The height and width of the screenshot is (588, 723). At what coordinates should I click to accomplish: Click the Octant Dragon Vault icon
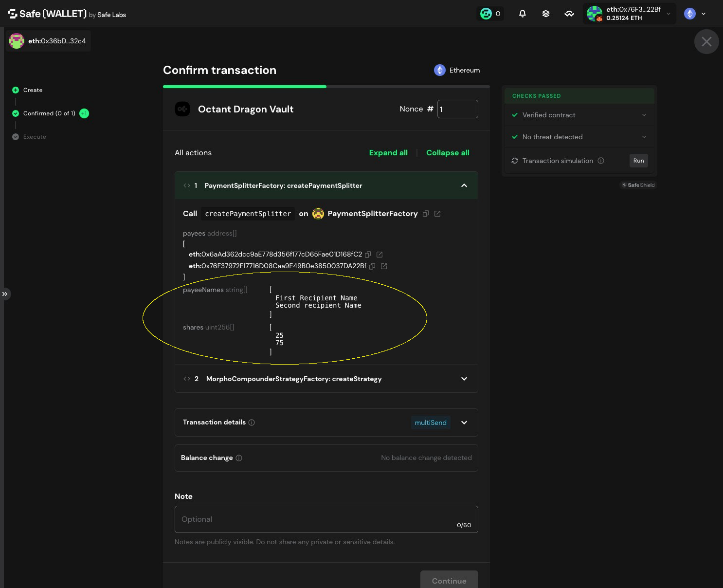click(x=182, y=109)
